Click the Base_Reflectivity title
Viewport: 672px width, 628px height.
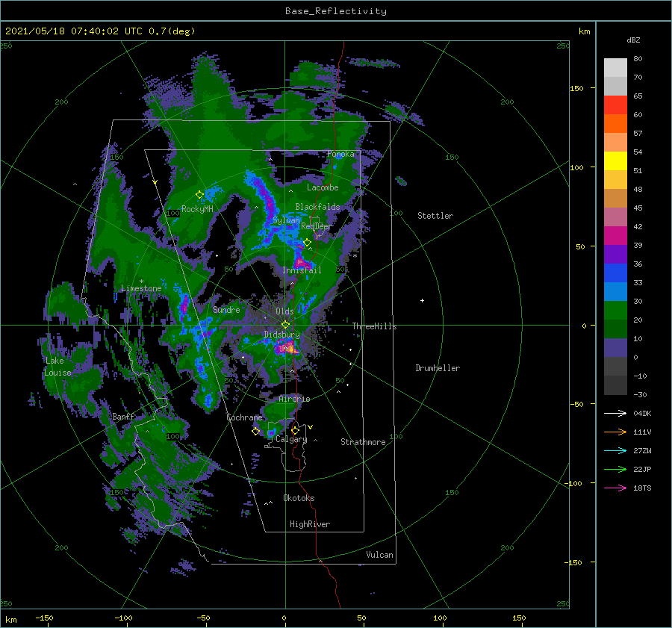pos(336,11)
